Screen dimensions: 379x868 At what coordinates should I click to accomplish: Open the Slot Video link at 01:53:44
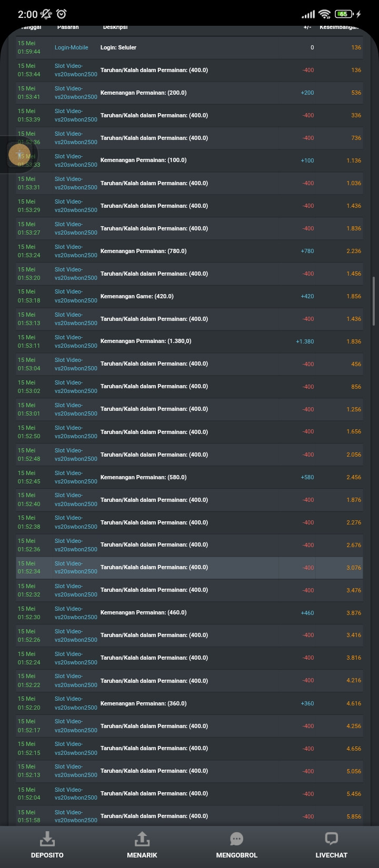tap(76, 70)
